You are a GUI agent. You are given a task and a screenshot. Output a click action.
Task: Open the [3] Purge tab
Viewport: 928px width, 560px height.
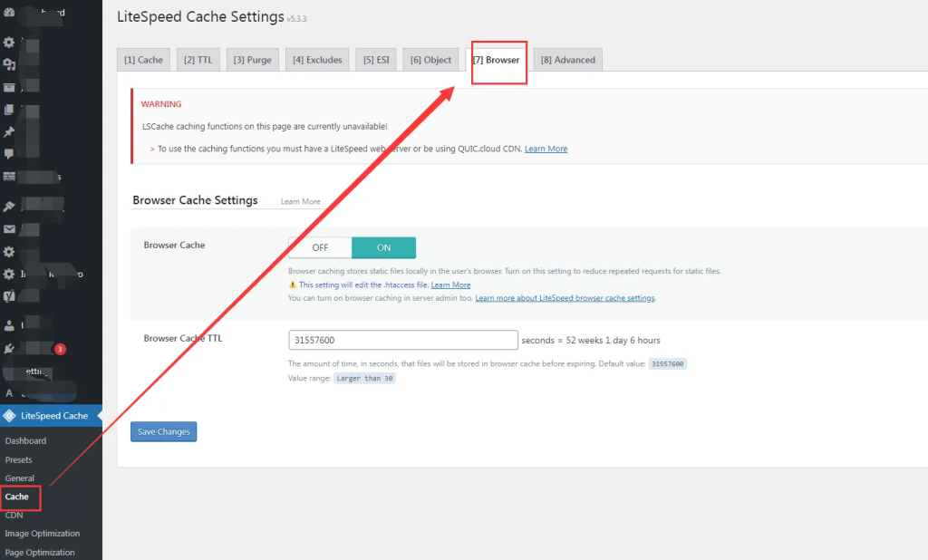(x=252, y=60)
